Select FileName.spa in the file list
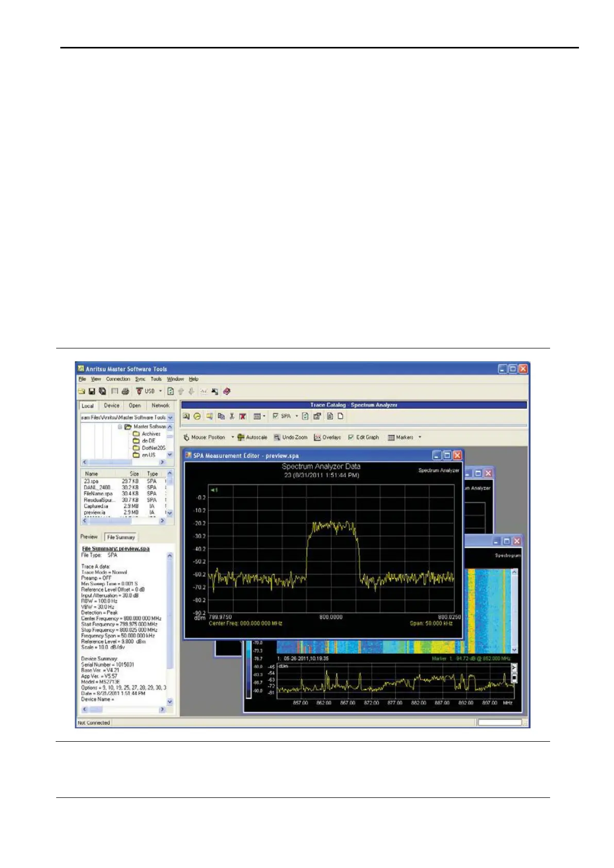The image size is (614, 868). coord(98,493)
